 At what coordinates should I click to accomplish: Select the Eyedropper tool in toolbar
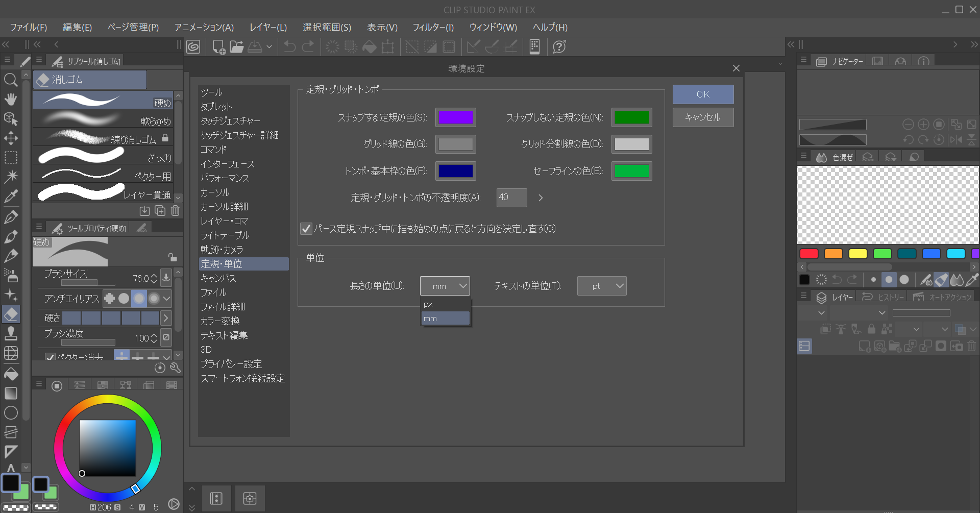tap(11, 197)
